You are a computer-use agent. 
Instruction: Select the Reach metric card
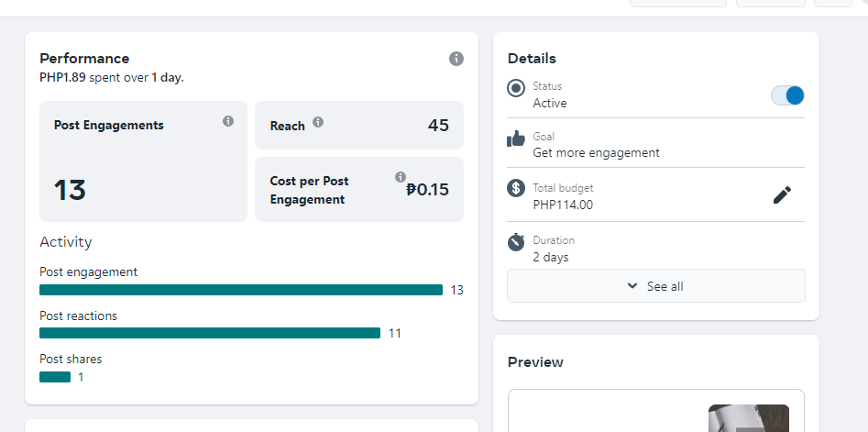coord(359,126)
